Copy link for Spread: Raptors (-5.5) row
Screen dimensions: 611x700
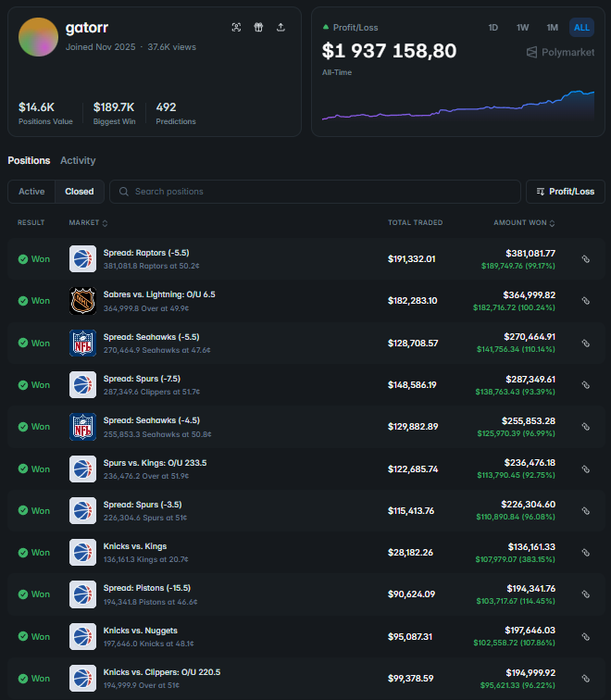586,259
